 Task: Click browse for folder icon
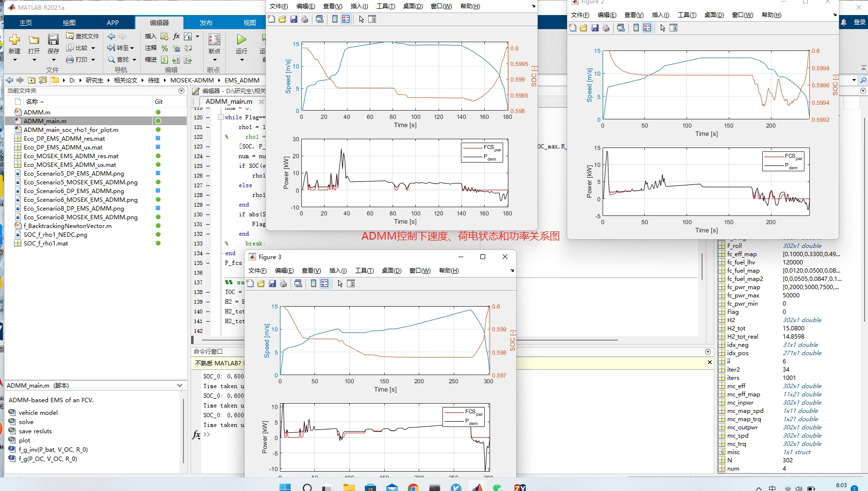pos(43,81)
